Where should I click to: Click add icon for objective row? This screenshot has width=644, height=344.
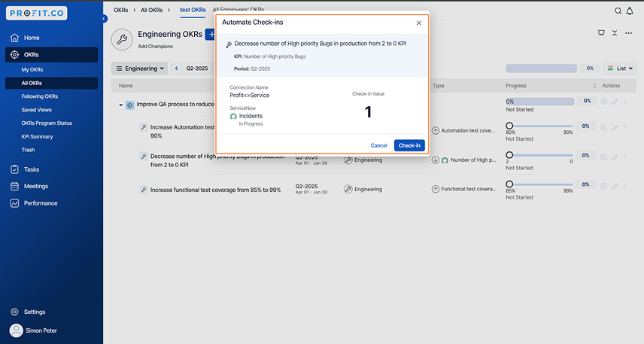point(603,102)
